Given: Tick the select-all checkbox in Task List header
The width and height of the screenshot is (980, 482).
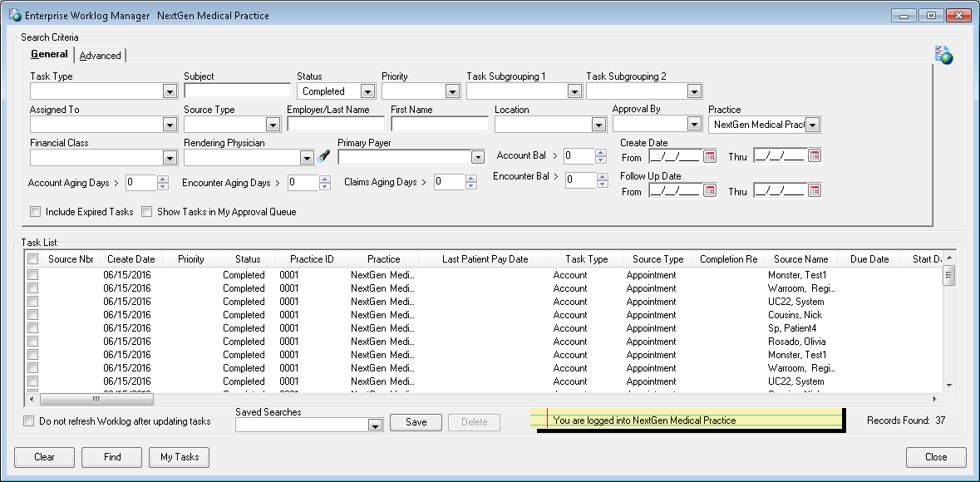Looking at the screenshot, I should click(33, 258).
